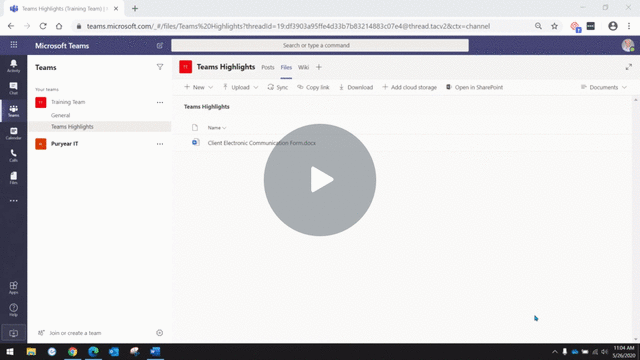Play the video with the center button
Viewport: 640px width, 360px height.
(320, 180)
